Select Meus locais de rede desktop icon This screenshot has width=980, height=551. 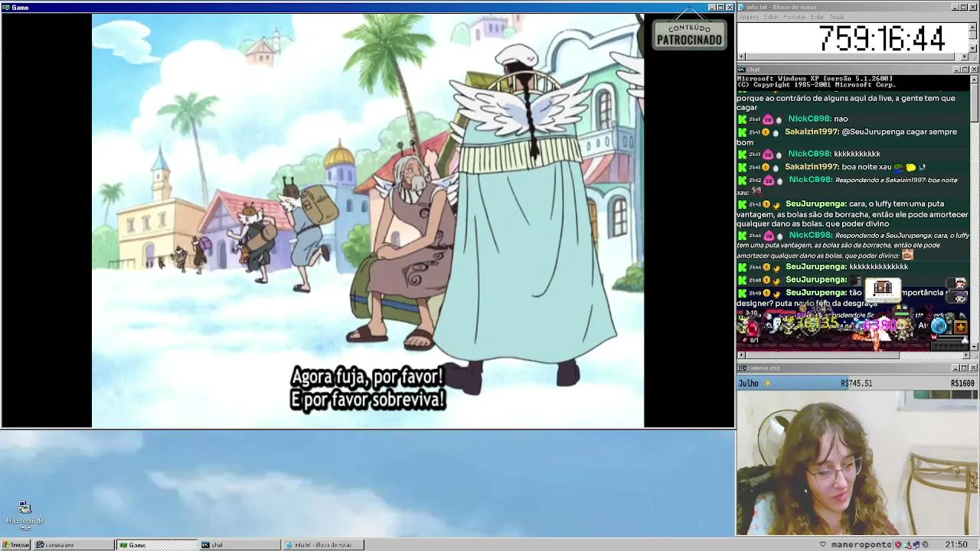coord(24,516)
